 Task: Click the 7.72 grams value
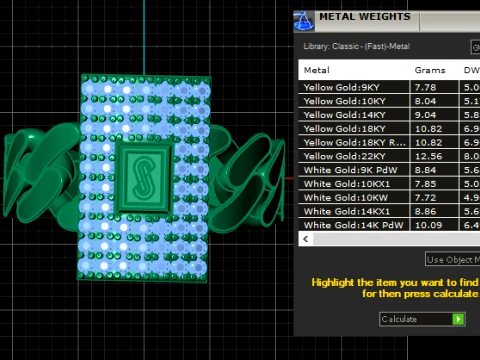(425, 197)
